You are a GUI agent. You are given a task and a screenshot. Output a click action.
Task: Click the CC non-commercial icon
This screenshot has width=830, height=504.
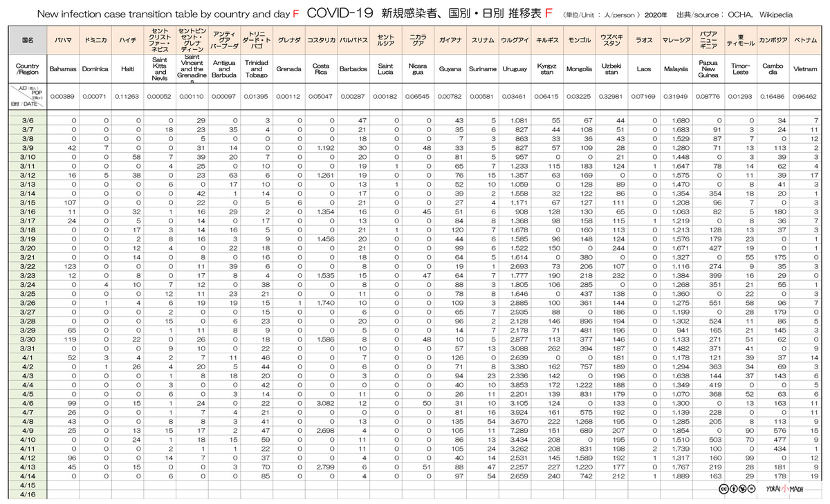[x=743, y=489]
